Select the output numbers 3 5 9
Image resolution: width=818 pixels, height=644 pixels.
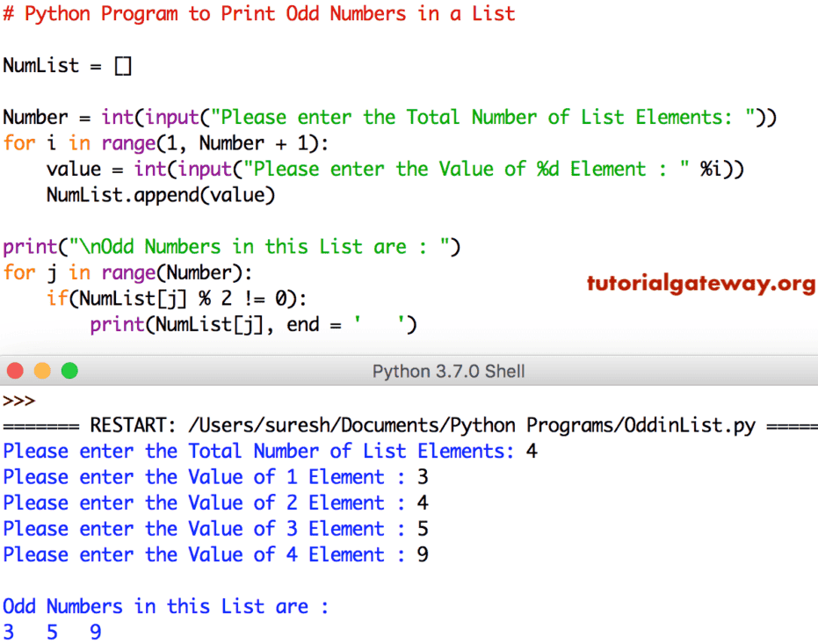(51, 632)
